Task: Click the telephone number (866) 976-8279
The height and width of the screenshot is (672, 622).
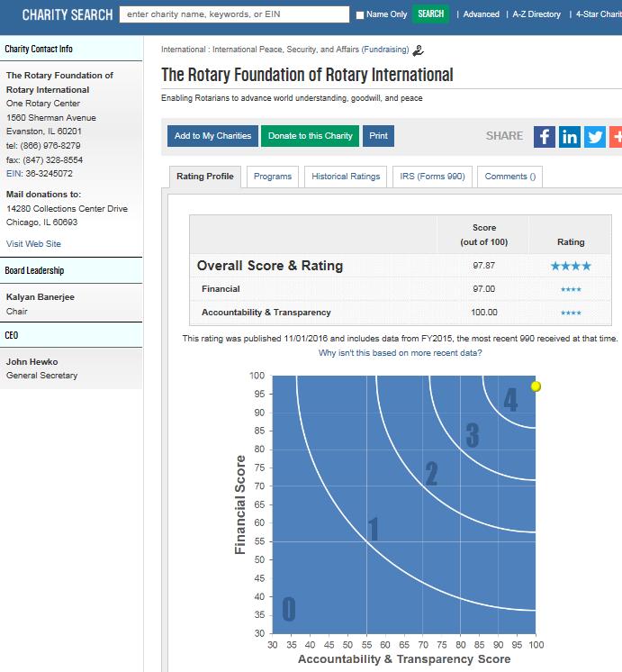Action: (x=50, y=146)
